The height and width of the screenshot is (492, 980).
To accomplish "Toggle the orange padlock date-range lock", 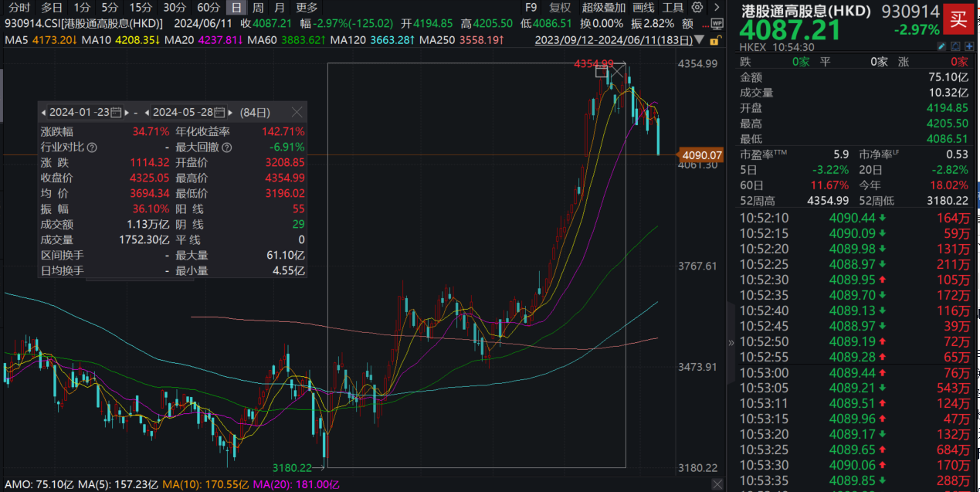I will 714,40.
